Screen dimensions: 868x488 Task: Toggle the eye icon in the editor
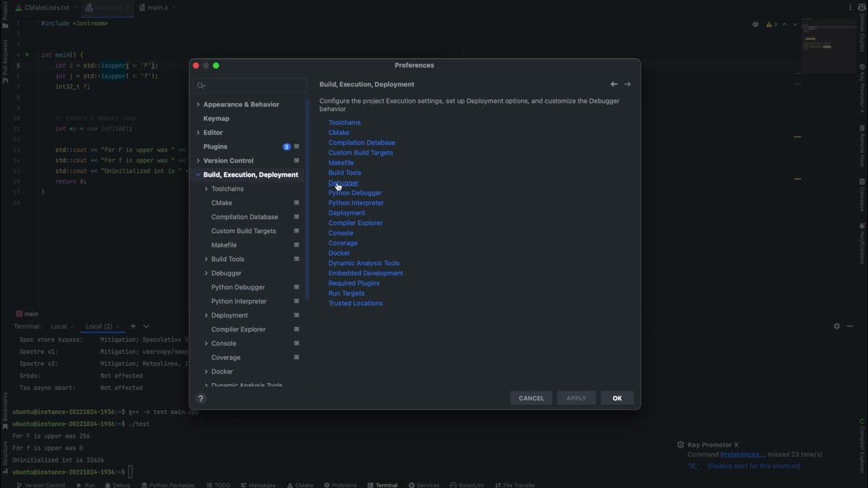tap(755, 24)
